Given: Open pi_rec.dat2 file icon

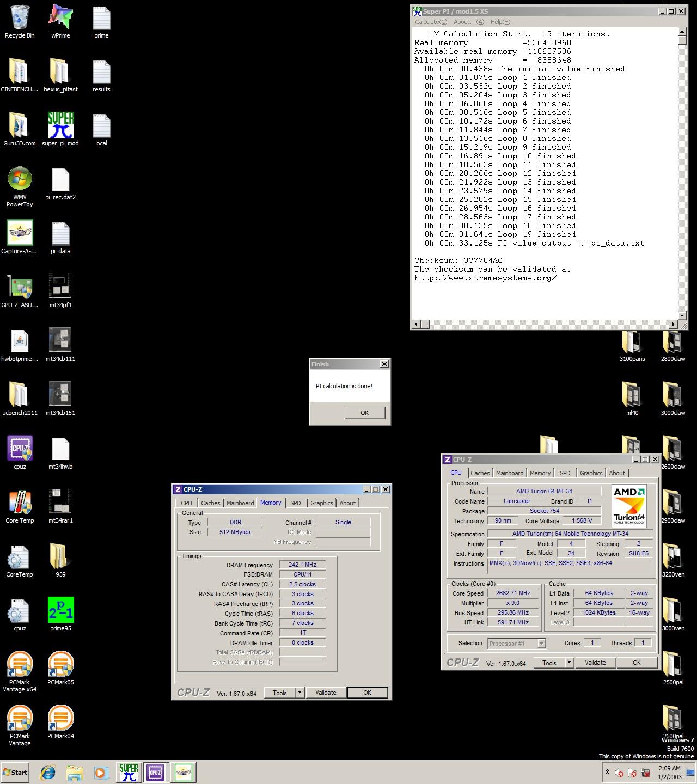Looking at the screenshot, I should click(x=60, y=183).
